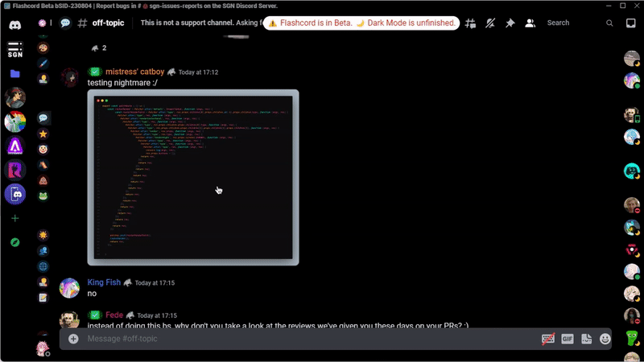This screenshot has height=362, width=644.
Task: Click King Fish's 'no' message text
Action: (92, 294)
